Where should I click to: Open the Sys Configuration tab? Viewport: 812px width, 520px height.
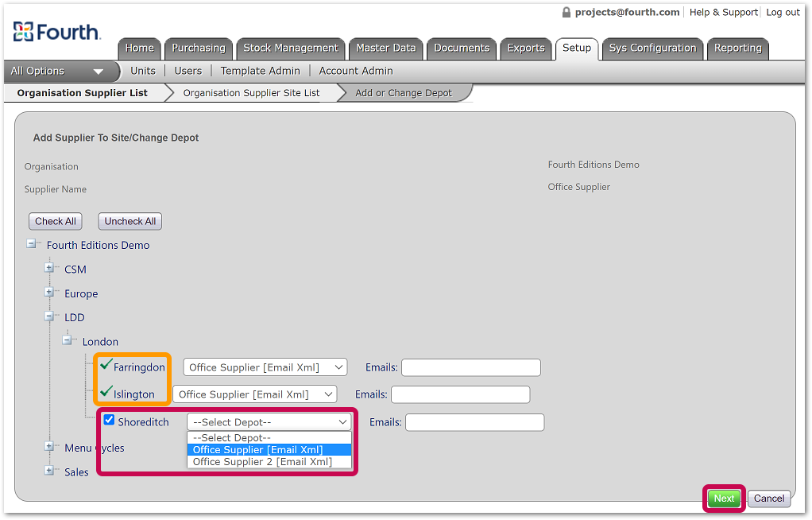(652, 49)
